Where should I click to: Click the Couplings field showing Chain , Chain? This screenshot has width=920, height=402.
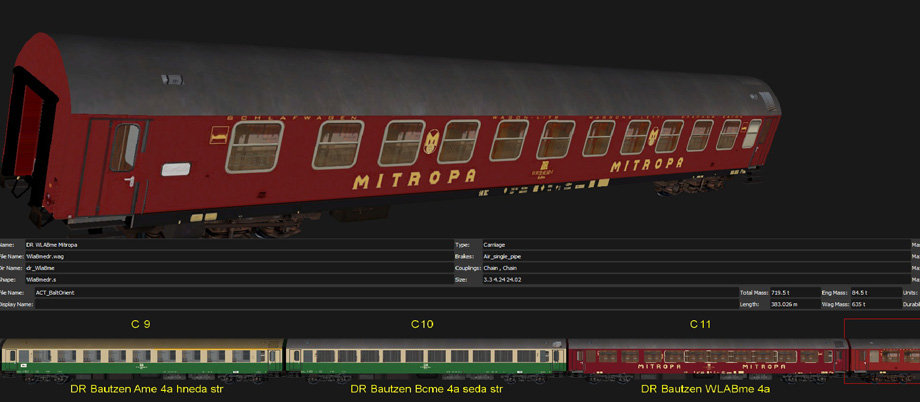click(695, 268)
